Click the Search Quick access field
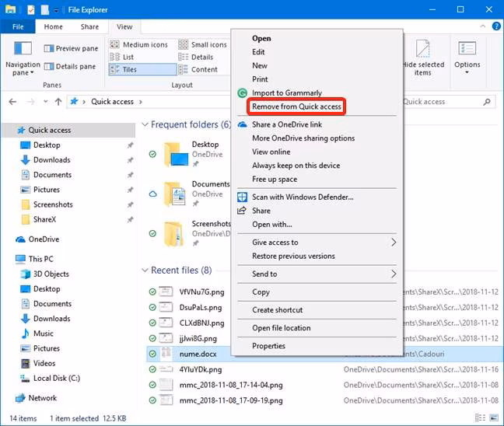504x426 pixels. click(443, 102)
